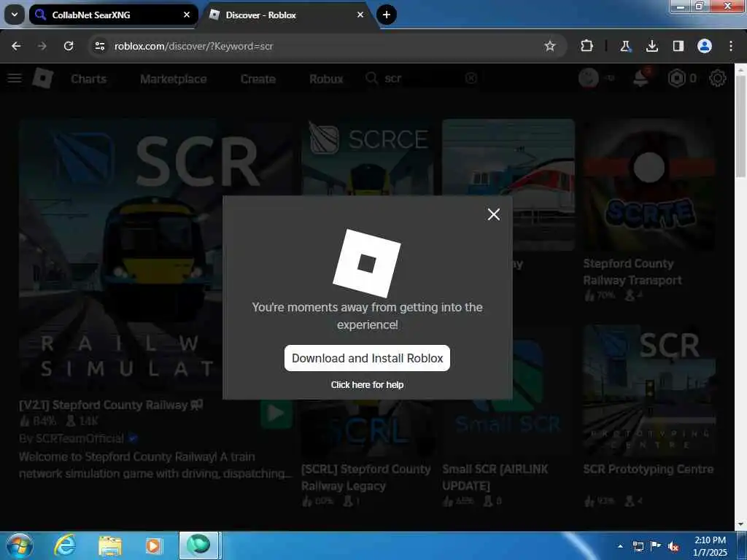Close the Roblox download dialog
This screenshot has width=747, height=560.
pyautogui.click(x=494, y=214)
